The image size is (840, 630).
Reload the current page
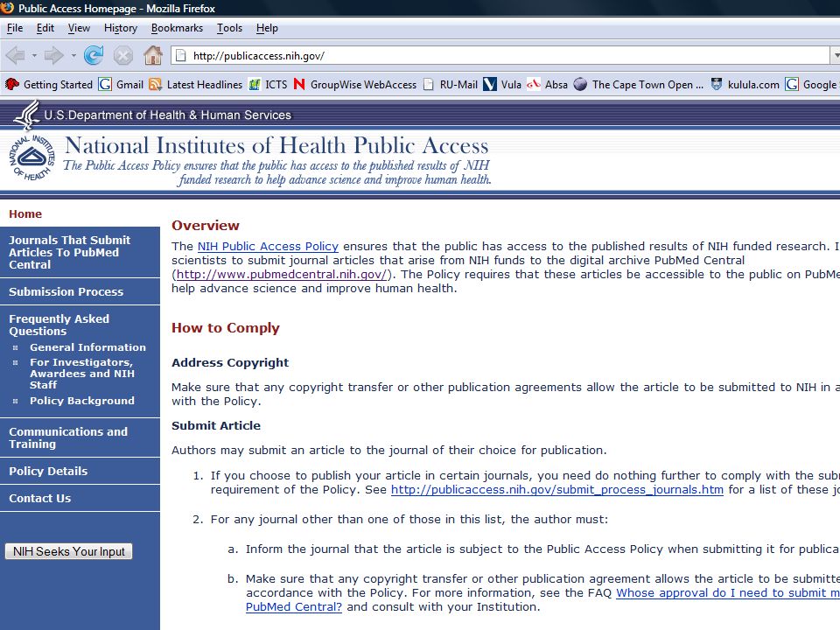[x=94, y=55]
